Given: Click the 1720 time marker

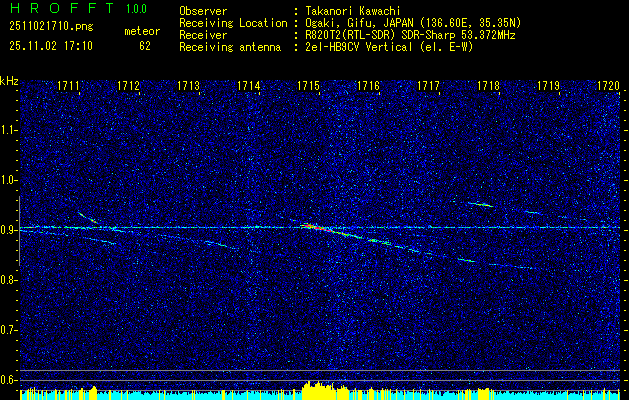Looking at the screenshot, I should coord(609,85).
